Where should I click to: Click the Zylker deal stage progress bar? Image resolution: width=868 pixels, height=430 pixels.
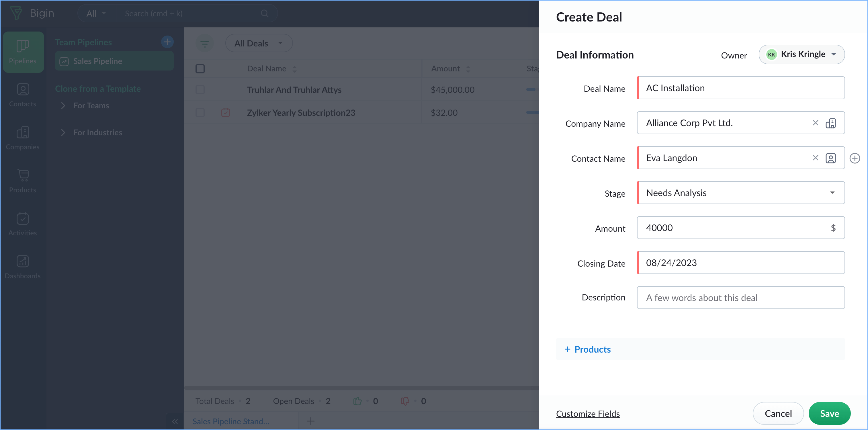[x=532, y=112]
